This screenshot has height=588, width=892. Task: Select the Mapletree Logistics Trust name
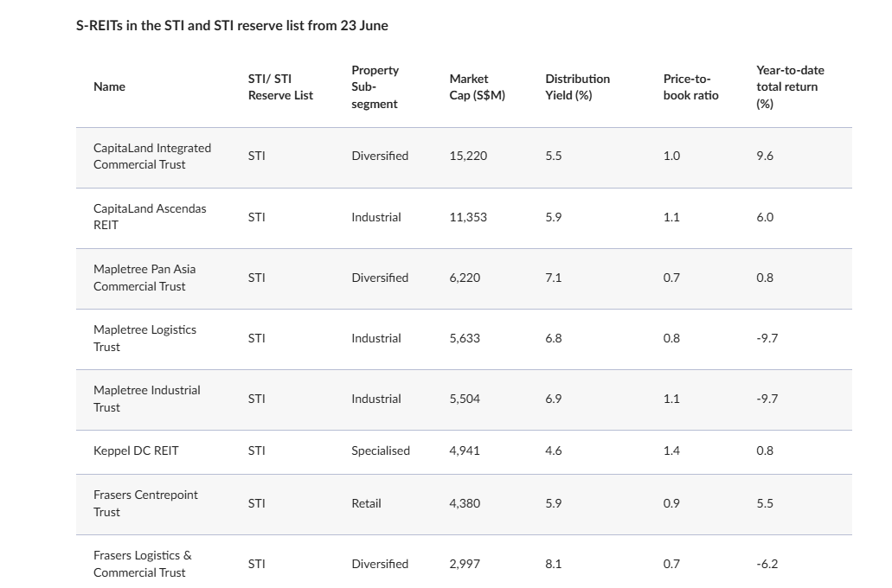[144, 338]
